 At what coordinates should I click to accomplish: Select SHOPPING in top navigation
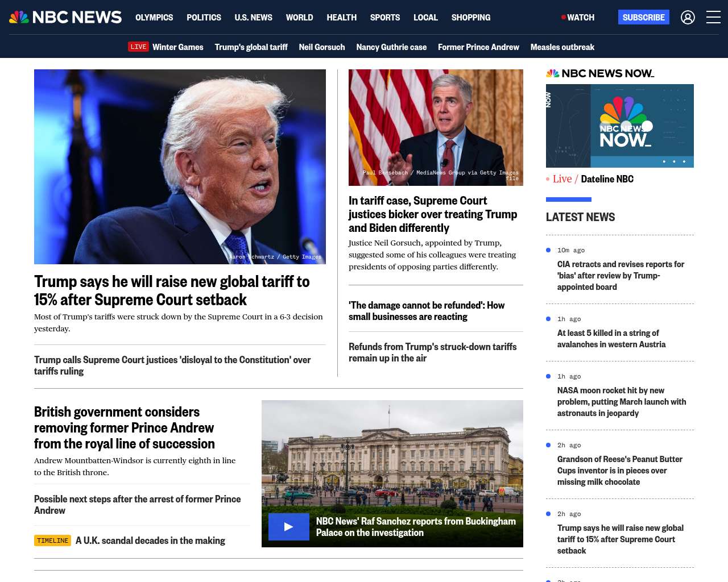(x=470, y=18)
